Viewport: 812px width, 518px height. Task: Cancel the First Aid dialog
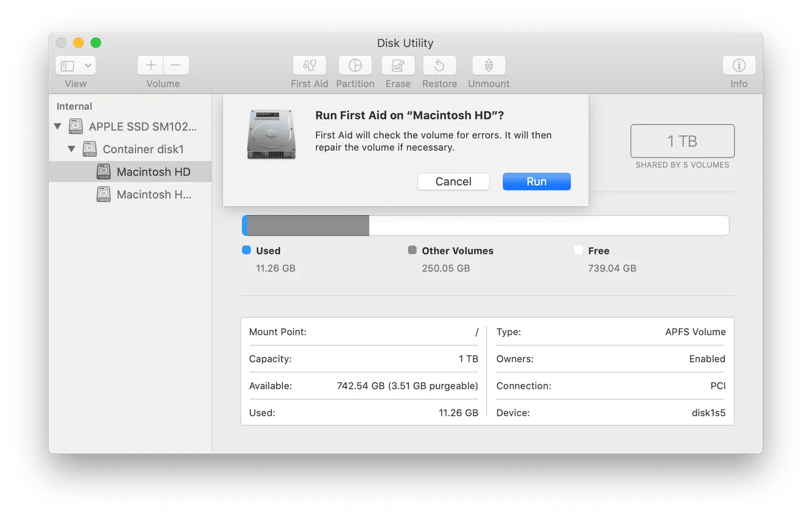(453, 181)
